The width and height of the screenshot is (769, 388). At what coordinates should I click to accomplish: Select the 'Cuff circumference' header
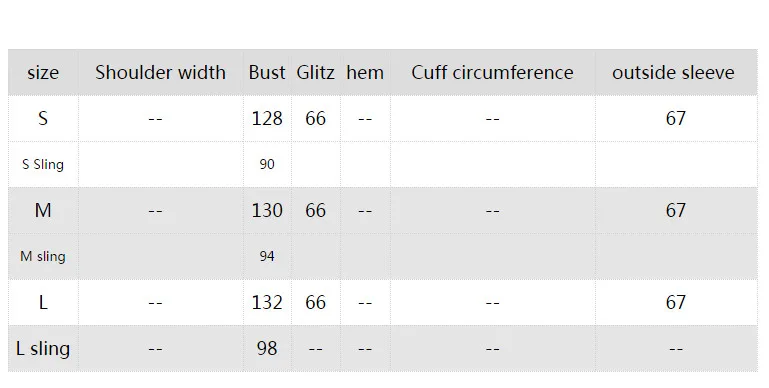pyautogui.click(x=492, y=73)
